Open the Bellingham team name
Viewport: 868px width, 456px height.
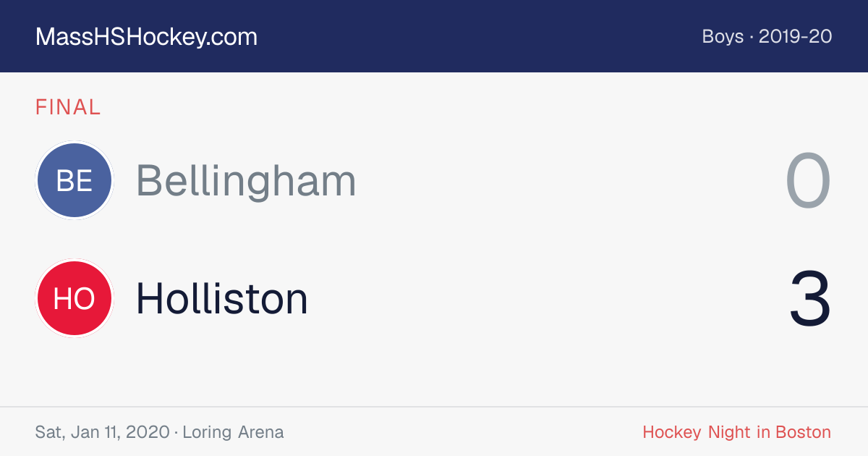pyautogui.click(x=246, y=181)
